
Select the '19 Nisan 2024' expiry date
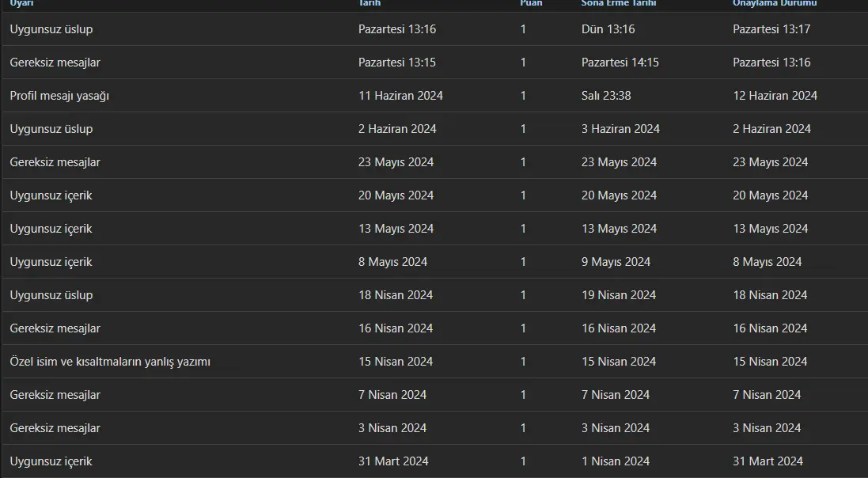point(618,295)
